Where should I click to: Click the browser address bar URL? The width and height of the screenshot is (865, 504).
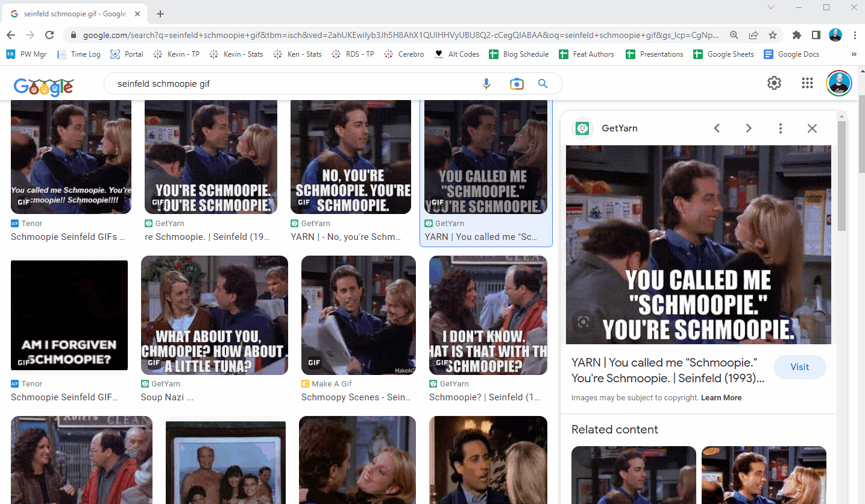pyautogui.click(x=401, y=35)
